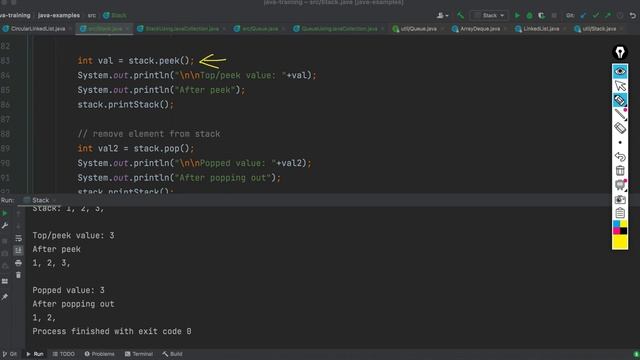Open the user account dropdown in toolbar
This screenshot has width=640, height=360.
(x=442, y=16)
